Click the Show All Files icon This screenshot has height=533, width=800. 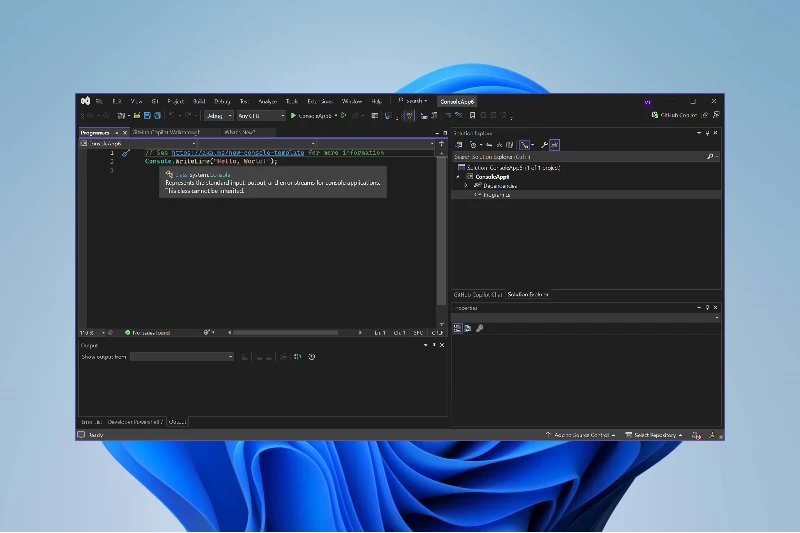coord(509,145)
